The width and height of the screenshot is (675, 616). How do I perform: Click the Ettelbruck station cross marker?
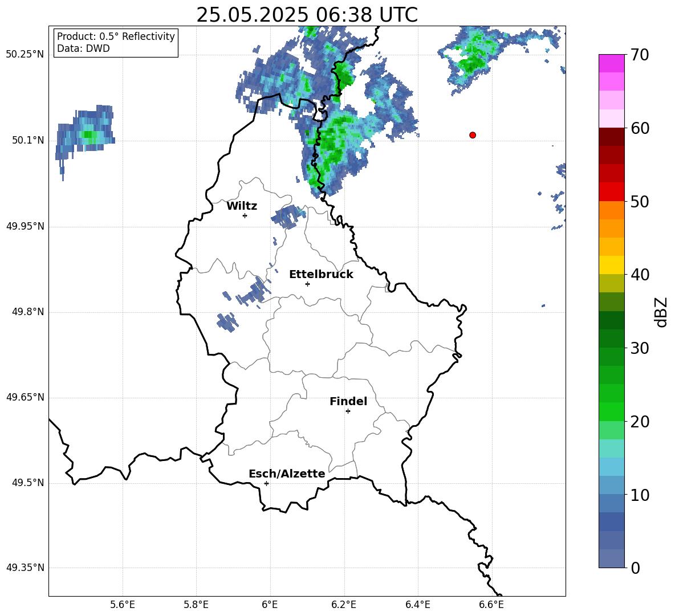coord(307,284)
